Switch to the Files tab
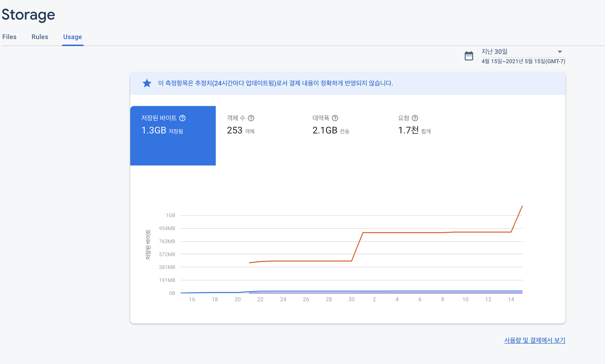Viewport: 605px width, 364px height. [9, 37]
